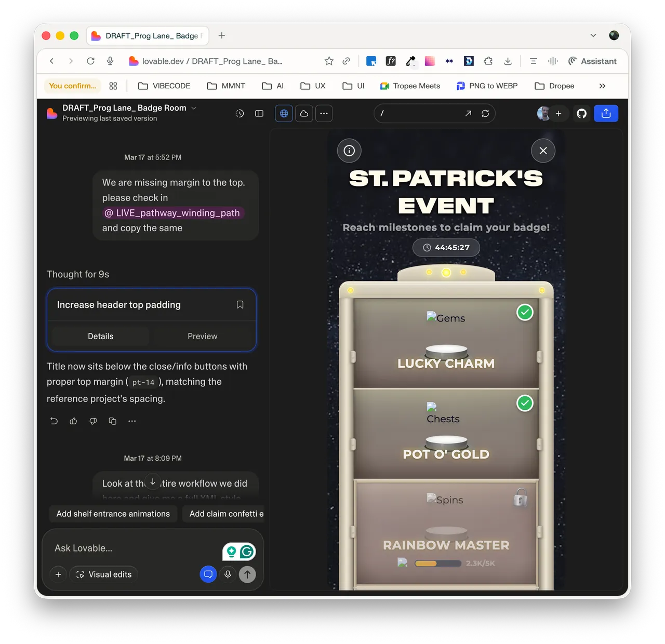Switch to the Details tab
The width and height of the screenshot is (665, 644).
tap(101, 337)
